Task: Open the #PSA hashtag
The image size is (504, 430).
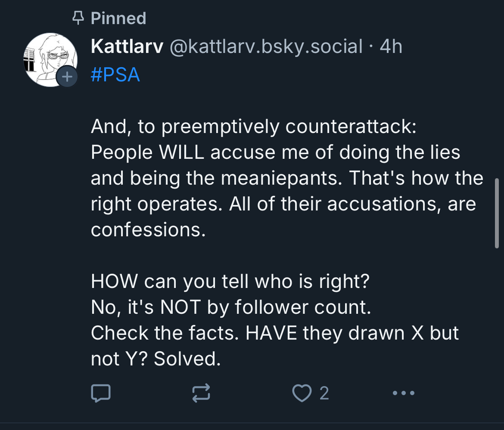Action: tap(115, 75)
